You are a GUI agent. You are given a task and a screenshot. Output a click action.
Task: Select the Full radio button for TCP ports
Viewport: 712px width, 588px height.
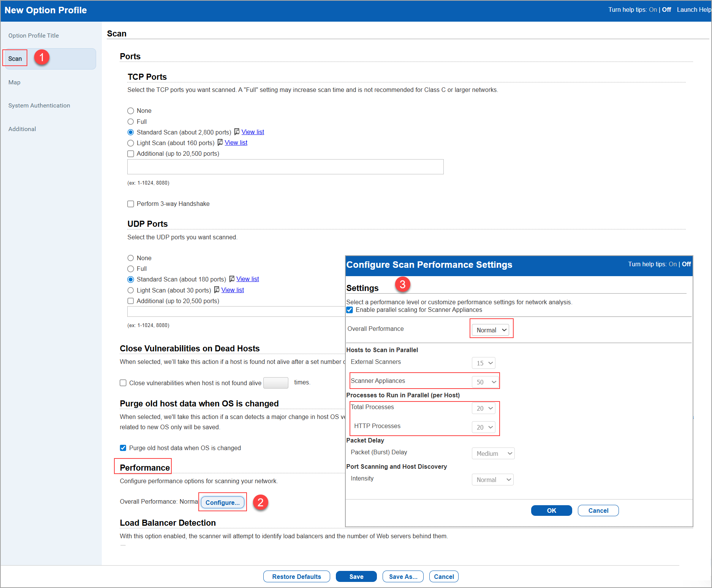[131, 122]
